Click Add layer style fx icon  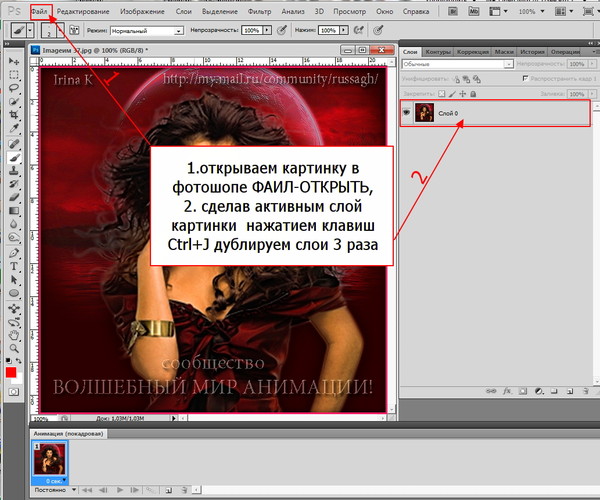(x=507, y=391)
